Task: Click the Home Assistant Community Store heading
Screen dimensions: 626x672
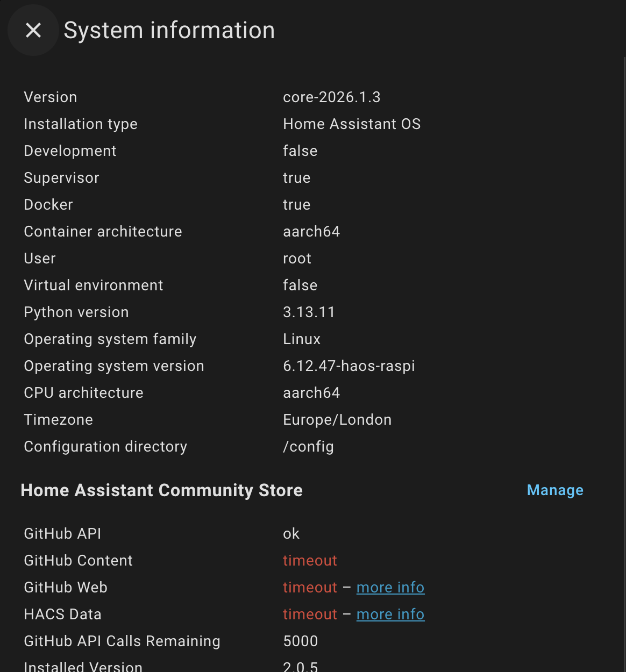Action: click(x=162, y=490)
